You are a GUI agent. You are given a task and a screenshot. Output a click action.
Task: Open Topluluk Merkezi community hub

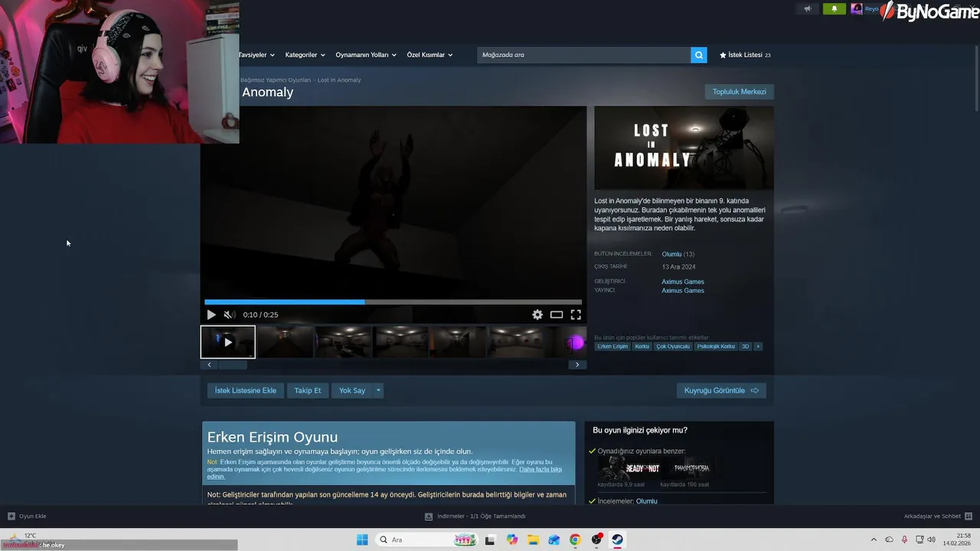pos(739,92)
